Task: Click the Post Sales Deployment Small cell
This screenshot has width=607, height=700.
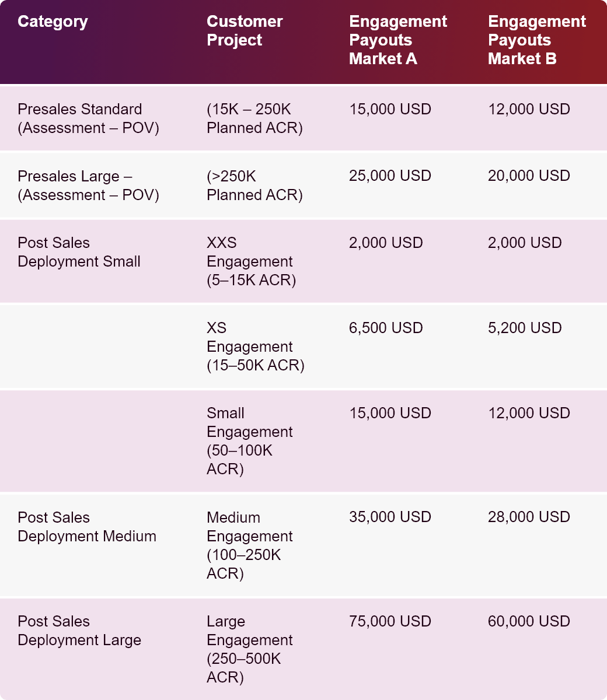Action: [x=79, y=252]
